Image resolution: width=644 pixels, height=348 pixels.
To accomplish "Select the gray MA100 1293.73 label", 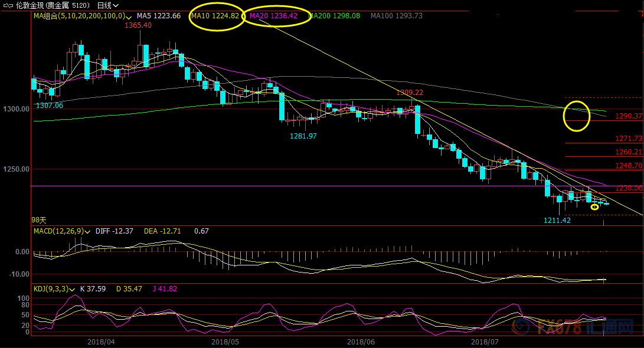I will click(x=396, y=16).
